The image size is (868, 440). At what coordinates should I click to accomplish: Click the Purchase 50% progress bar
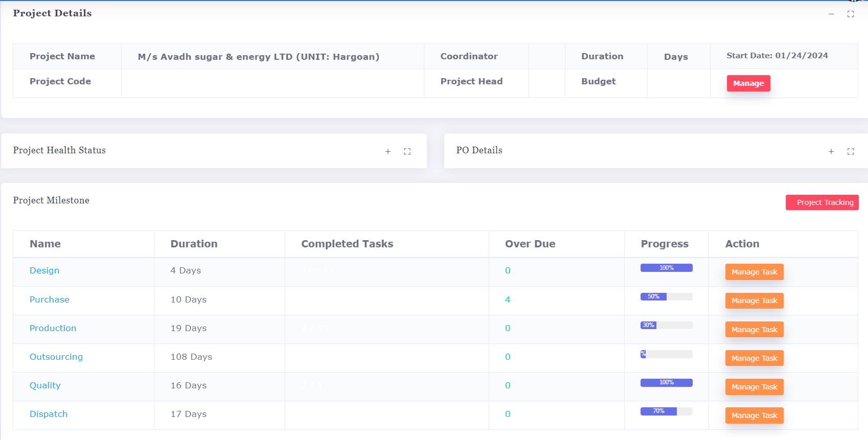[667, 296]
